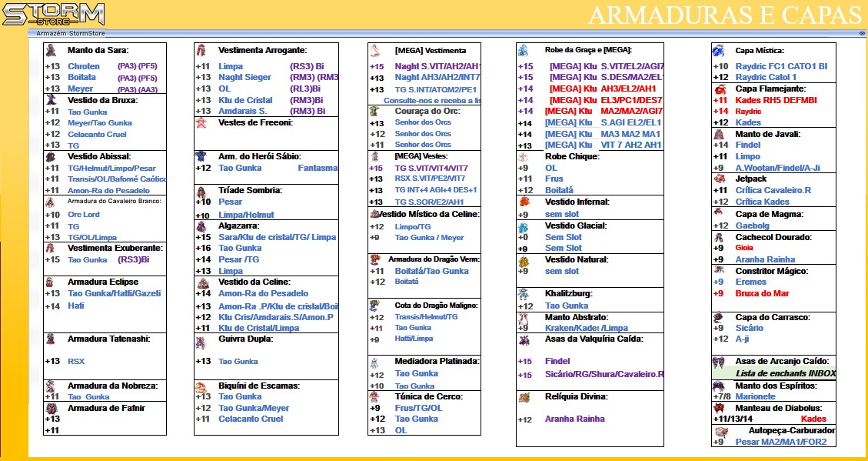The width and height of the screenshot is (868, 461).
Task: Click the Capa Mística item icon
Action: [719, 51]
